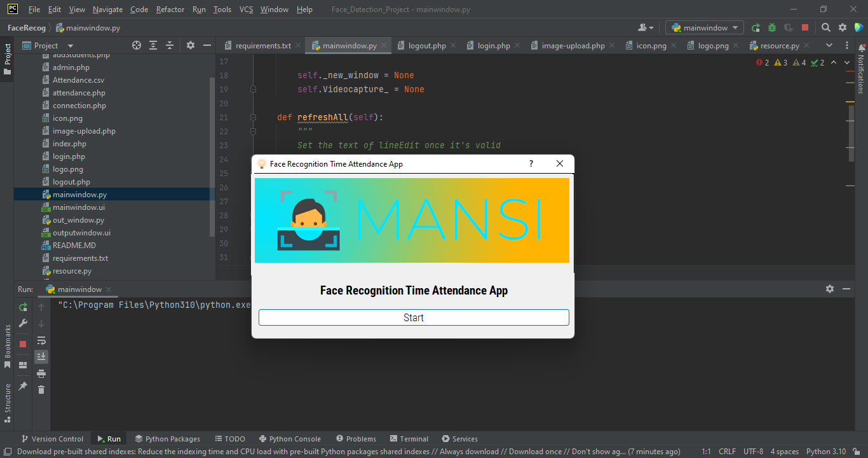Image resolution: width=868 pixels, height=458 pixels.
Task: Click select opened file target icon in Project panel
Action: pos(136,46)
